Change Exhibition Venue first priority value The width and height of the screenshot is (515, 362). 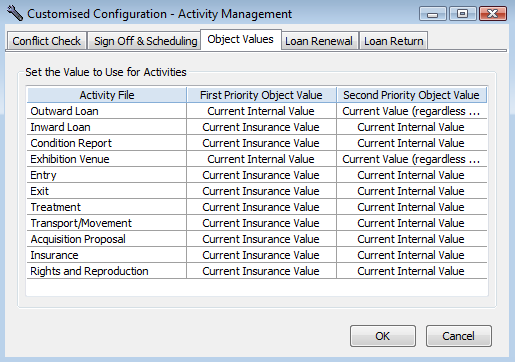[x=261, y=159]
